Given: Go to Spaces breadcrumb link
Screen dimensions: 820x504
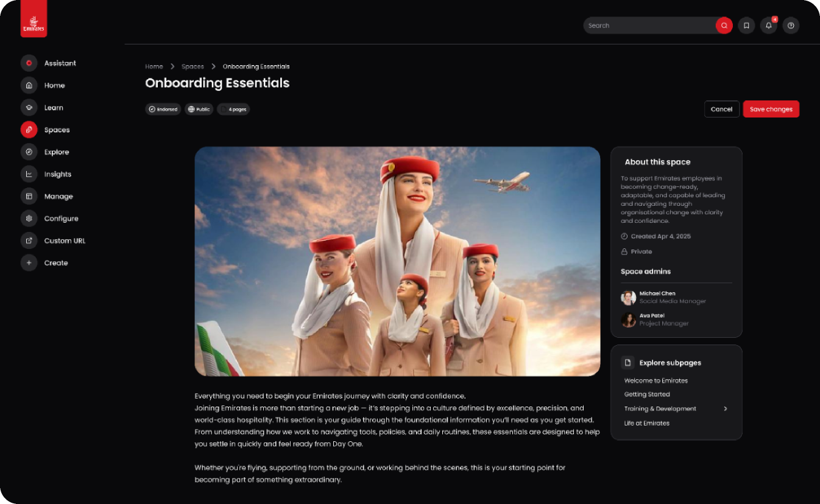Looking at the screenshot, I should pyautogui.click(x=193, y=66).
